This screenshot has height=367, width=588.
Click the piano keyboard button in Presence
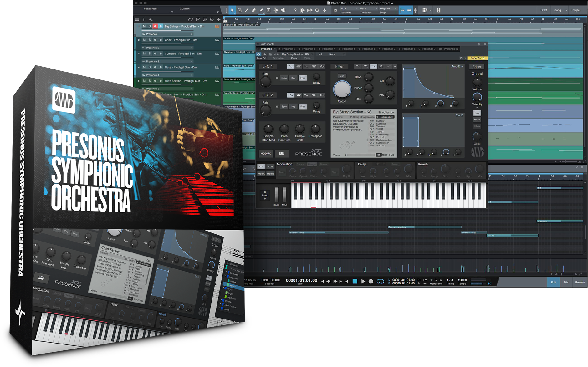pos(282,153)
